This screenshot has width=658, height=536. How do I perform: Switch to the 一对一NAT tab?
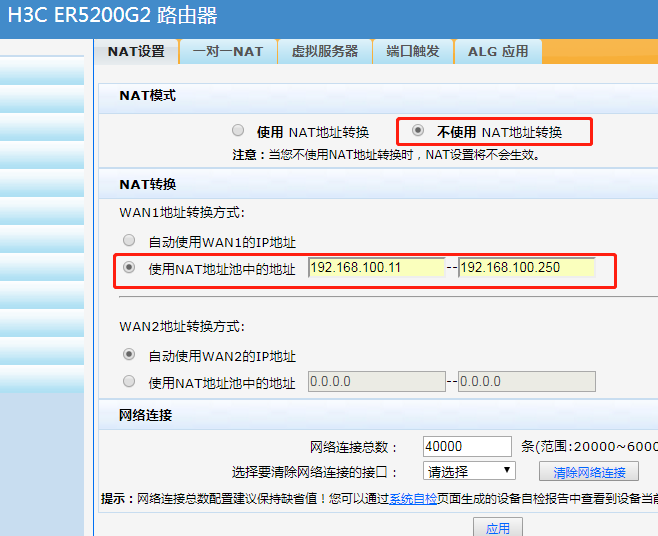pyautogui.click(x=228, y=52)
